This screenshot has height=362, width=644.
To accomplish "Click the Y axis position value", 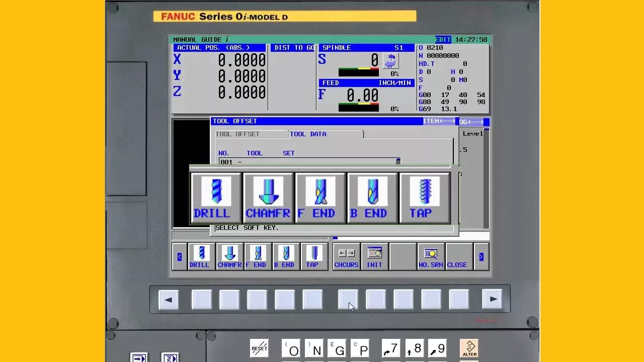I will pyautogui.click(x=242, y=76).
